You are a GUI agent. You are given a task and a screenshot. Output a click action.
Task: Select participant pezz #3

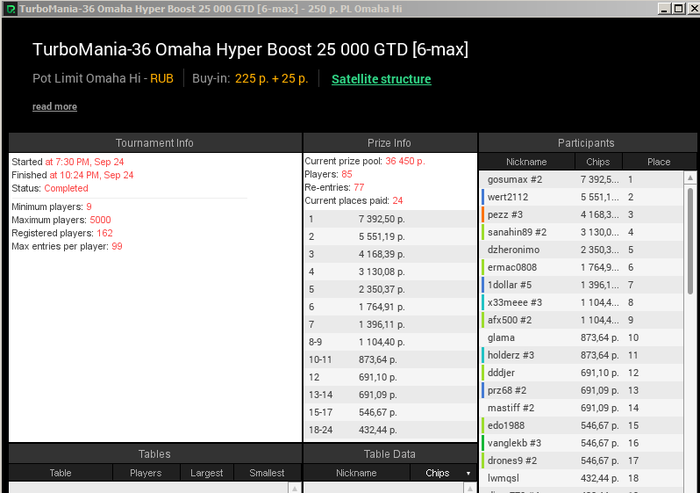pyautogui.click(x=581, y=215)
